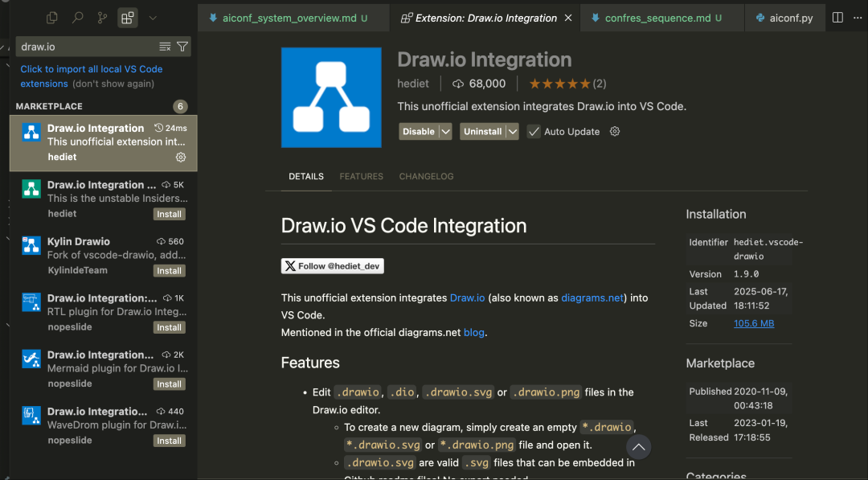The width and height of the screenshot is (868, 480).
Task: Clear extension search results icon
Action: tap(165, 47)
